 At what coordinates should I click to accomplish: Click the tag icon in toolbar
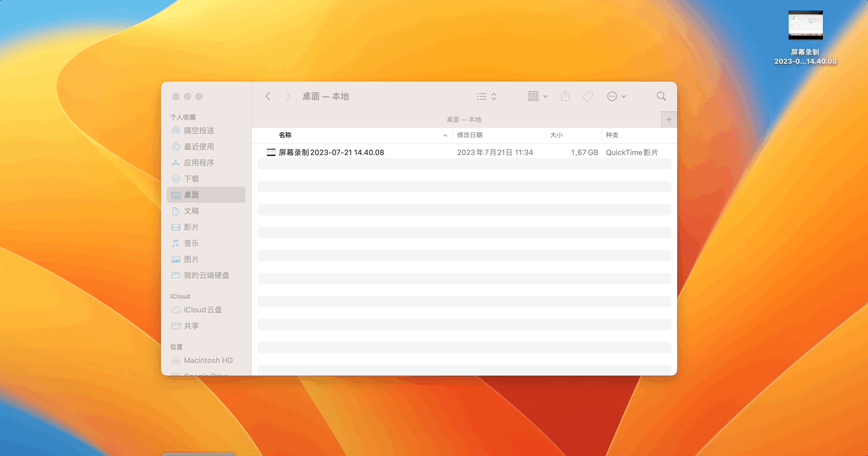point(587,96)
